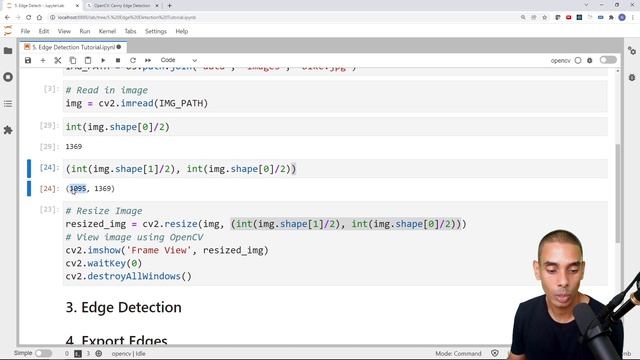Open the table of contents sidebar
Image resolution: width=640 pixels, height=360 pixels.
coord(8,104)
